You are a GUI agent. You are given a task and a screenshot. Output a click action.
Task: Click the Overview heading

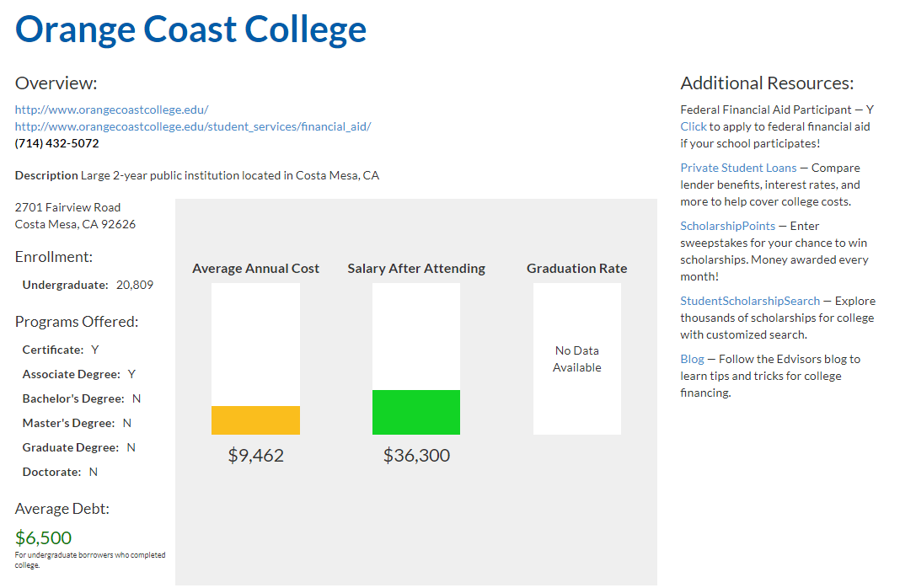coord(56,83)
